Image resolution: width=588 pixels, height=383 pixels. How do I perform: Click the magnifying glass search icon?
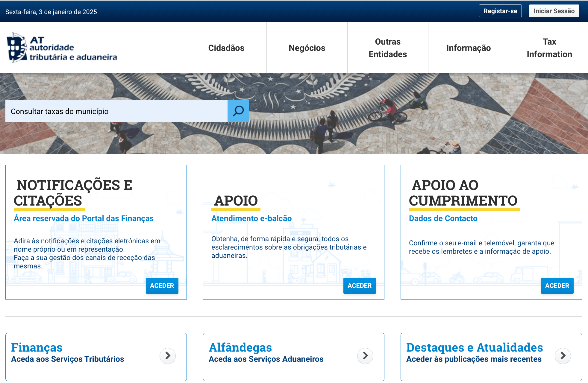coord(238,111)
